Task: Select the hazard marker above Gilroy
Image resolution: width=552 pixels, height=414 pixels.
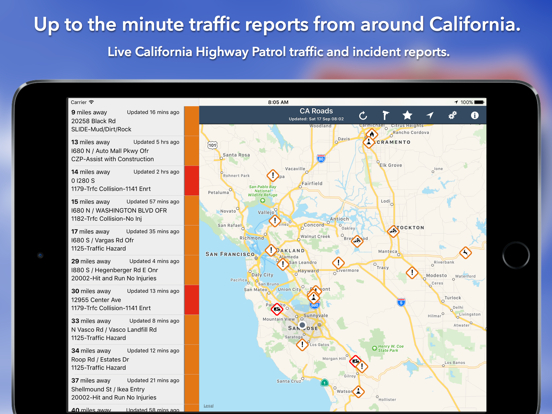Action: click(x=362, y=366)
